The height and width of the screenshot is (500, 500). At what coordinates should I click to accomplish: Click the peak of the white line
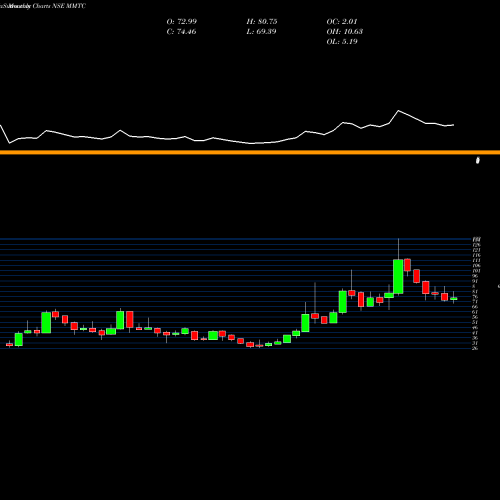tap(398, 111)
